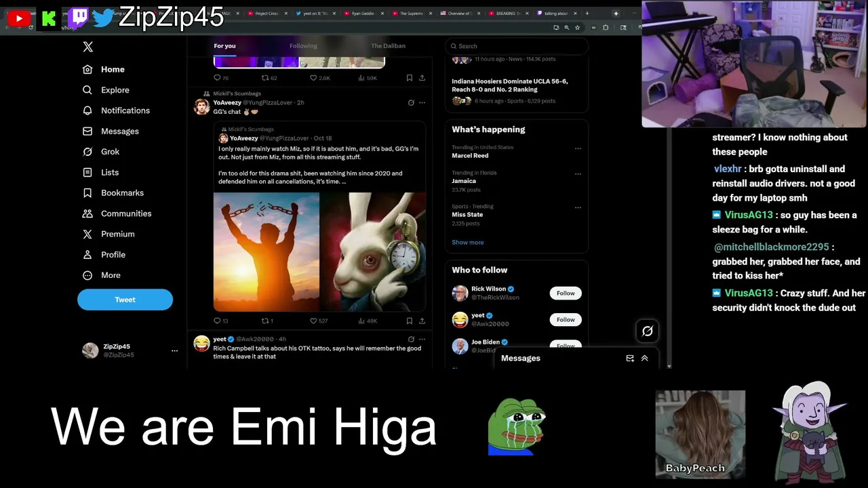This screenshot has width=868, height=488.
Task: Click the Bookmarks icon in the sidebar
Action: [87, 193]
